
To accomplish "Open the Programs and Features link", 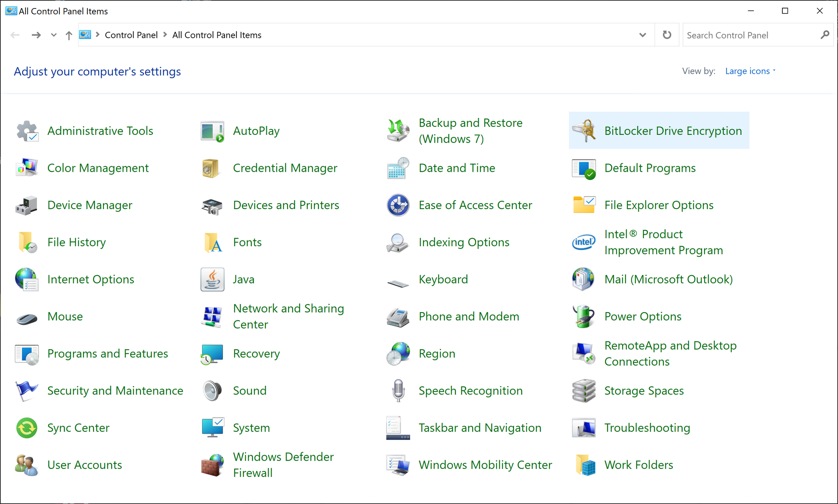I will tap(107, 353).
